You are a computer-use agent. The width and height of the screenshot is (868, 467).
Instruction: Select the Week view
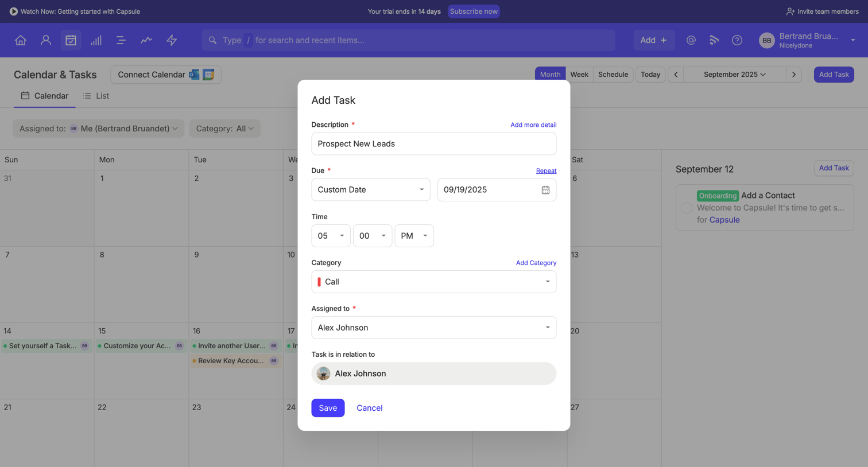point(579,75)
